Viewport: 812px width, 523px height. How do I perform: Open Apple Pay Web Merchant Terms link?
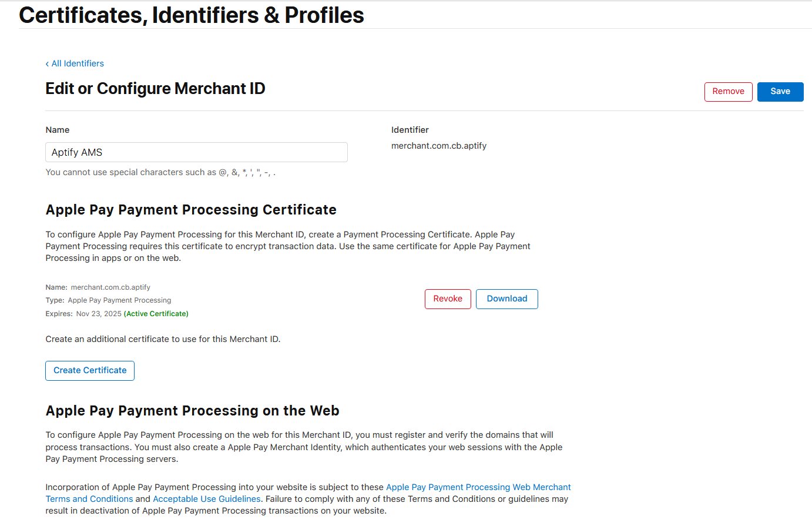[478, 487]
